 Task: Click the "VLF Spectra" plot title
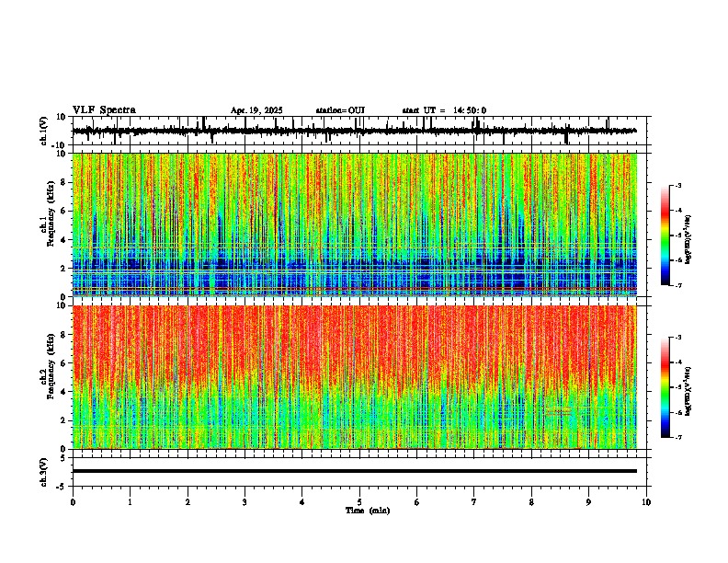coord(104,110)
